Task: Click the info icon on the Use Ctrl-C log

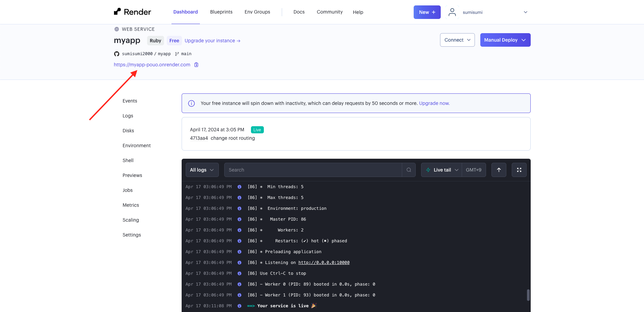Action: [239, 273]
